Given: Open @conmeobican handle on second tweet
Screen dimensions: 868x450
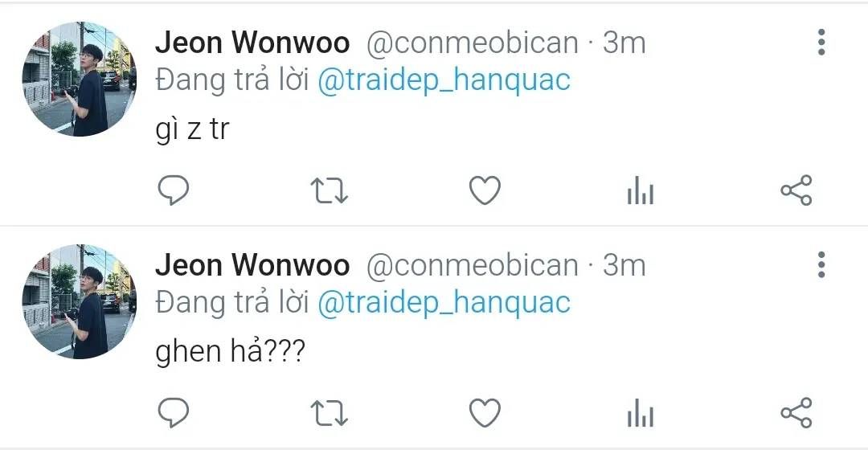Looking at the screenshot, I should click(473, 265).
